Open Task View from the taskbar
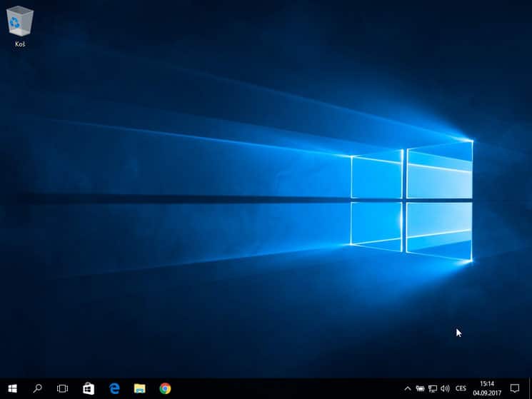 tap(63, 388)
